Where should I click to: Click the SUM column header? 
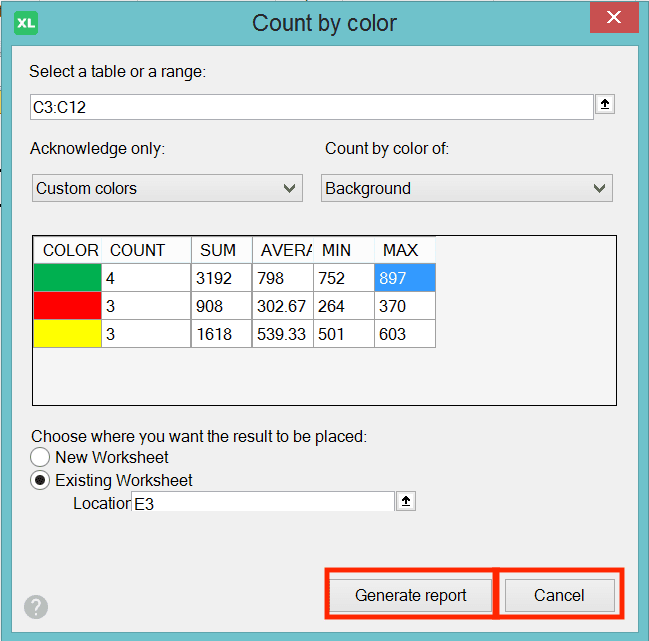click(221, 250)
